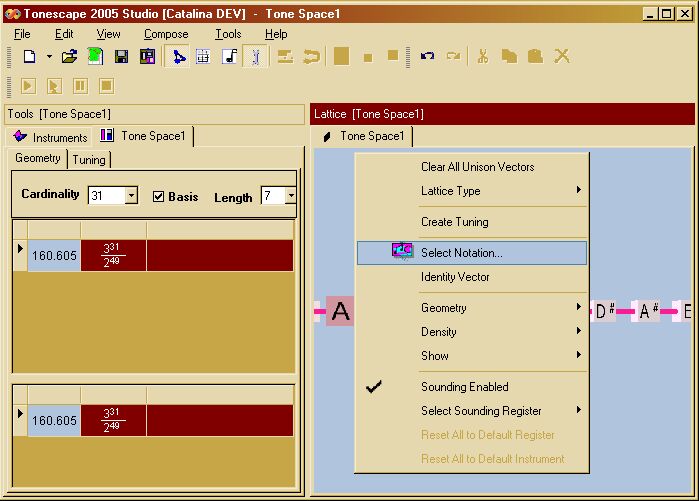The height and width of the screenshot is (501, 699).
Task: Click the large square toolbar icon
Action: click(x=341, y=57)
